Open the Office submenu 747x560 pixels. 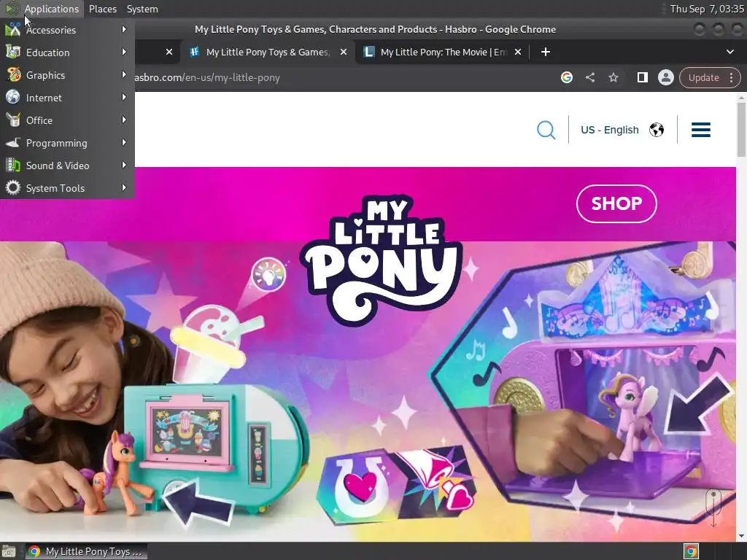(67, 120)
